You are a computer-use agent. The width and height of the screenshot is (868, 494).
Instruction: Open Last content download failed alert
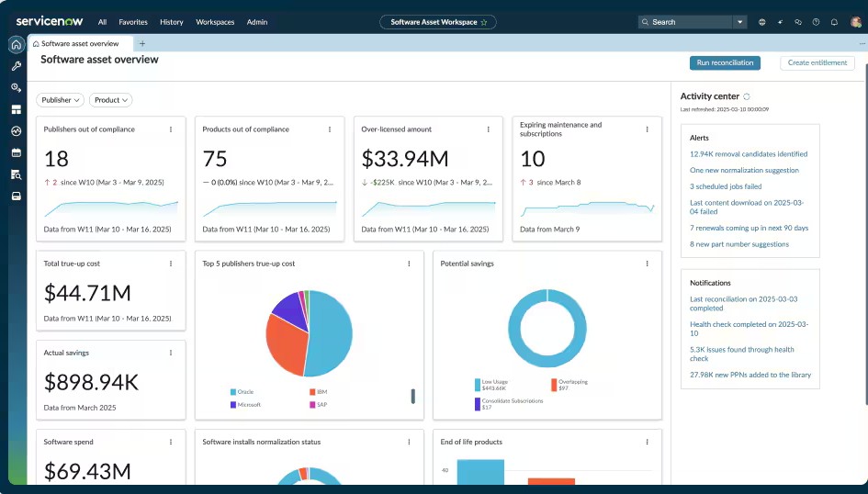click(x=747, y=207)
